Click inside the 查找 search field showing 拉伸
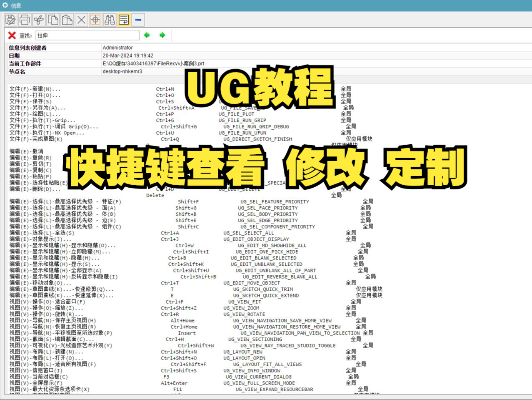Viewport: 532px width, 400px height. 87,35
